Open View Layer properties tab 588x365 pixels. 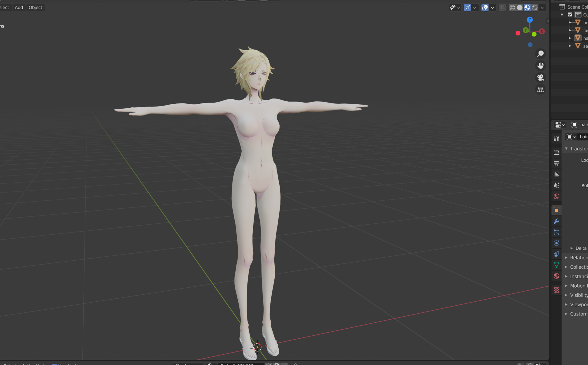(556, 174)
